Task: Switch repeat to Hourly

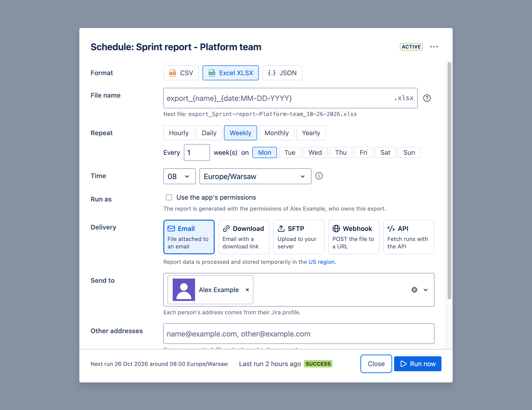Action: (x=178, y=133)
